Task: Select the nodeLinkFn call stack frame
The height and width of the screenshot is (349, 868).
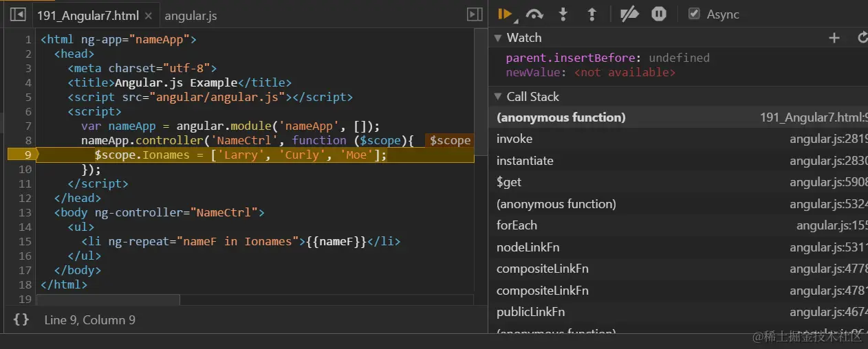Action: pos(678,247)
